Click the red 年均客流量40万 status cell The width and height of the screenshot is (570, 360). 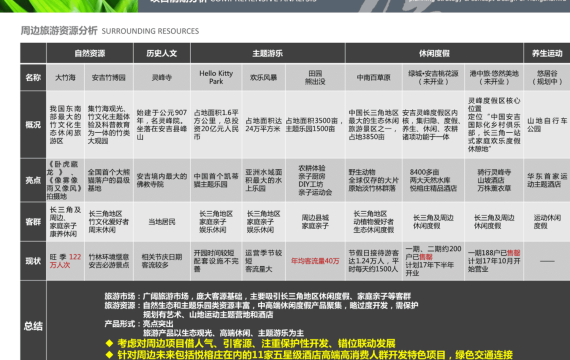tap(315, 261)
